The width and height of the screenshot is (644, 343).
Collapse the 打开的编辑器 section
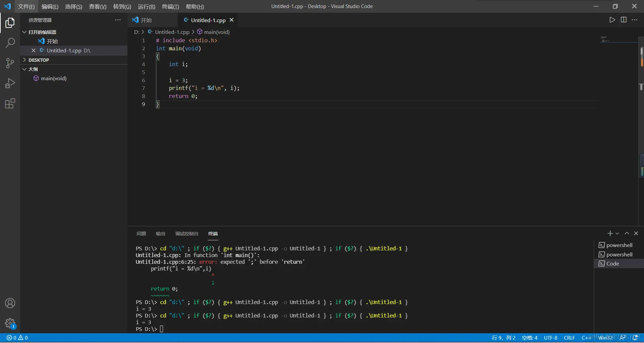(74, 32)
